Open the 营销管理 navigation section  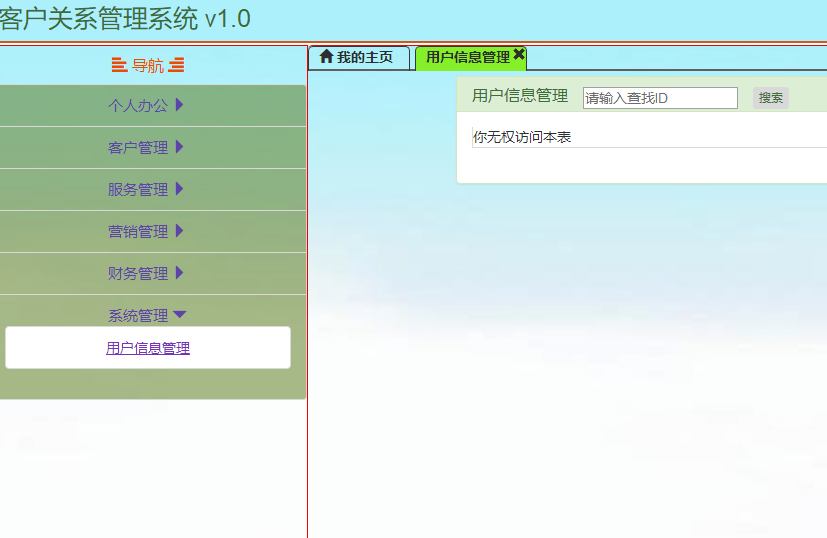(138, 232)
